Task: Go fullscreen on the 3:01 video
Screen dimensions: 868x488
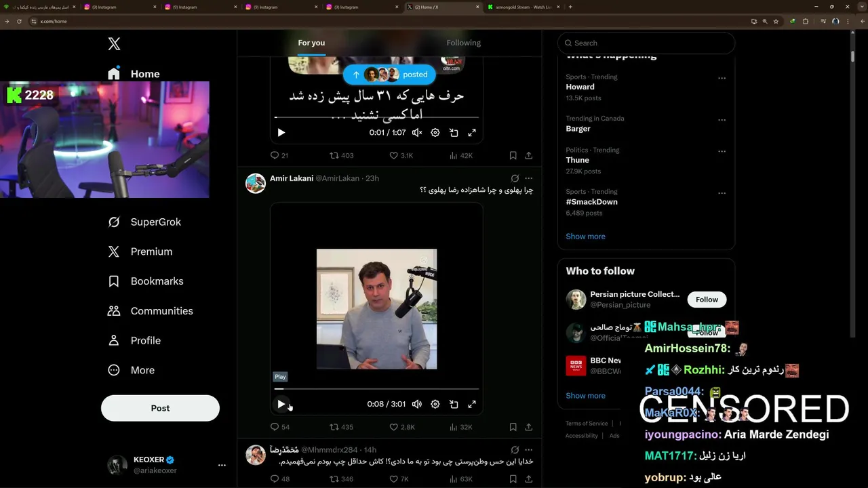Action: [x=472, y=404]
